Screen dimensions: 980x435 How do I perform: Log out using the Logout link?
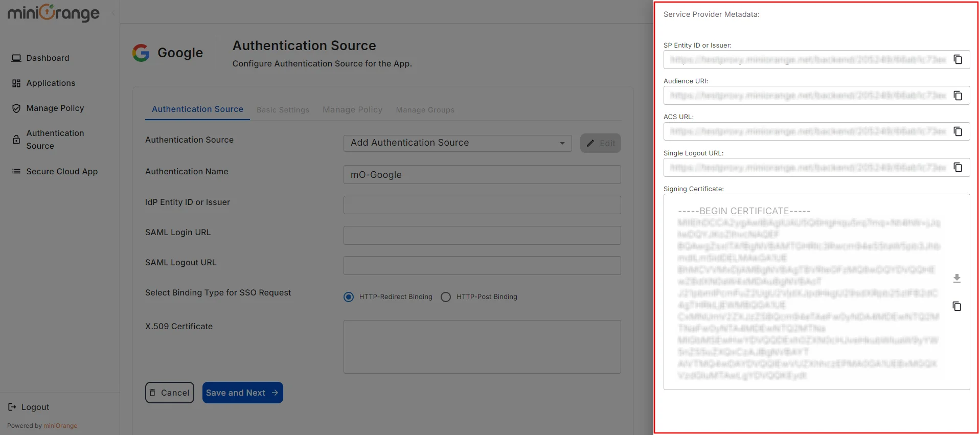pos(35,407)
